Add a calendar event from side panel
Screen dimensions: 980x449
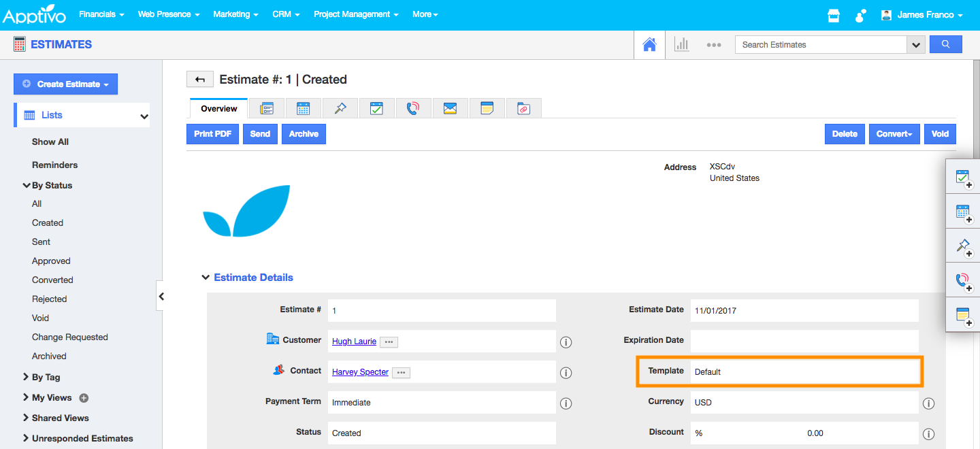(x=964, y=212)
